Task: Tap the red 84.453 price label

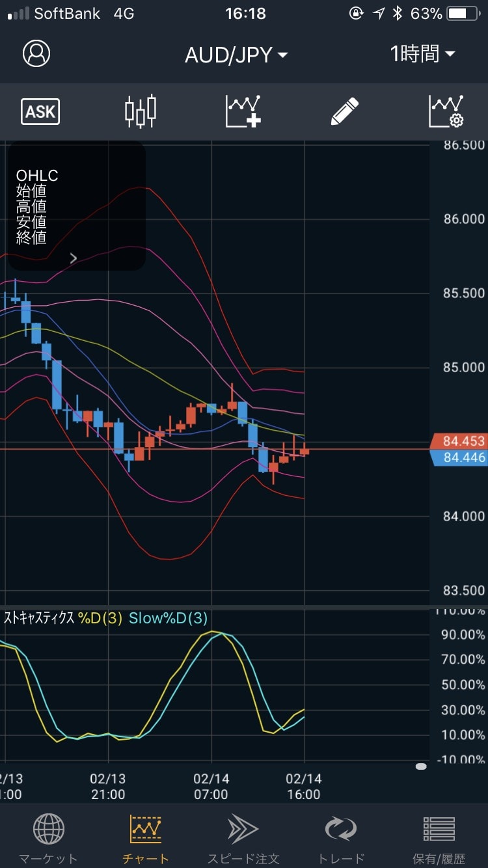Action: 459,441
